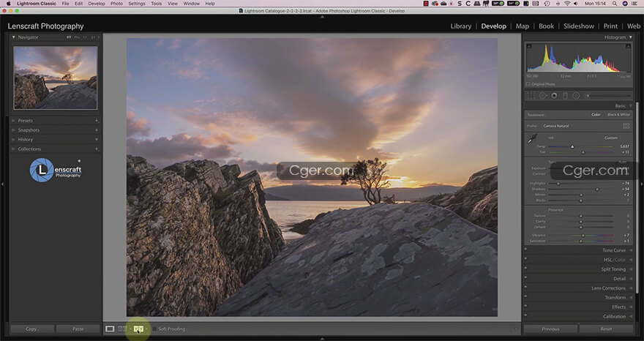
Task: Select the Graduated Filter tool
Action: [565, 96]
